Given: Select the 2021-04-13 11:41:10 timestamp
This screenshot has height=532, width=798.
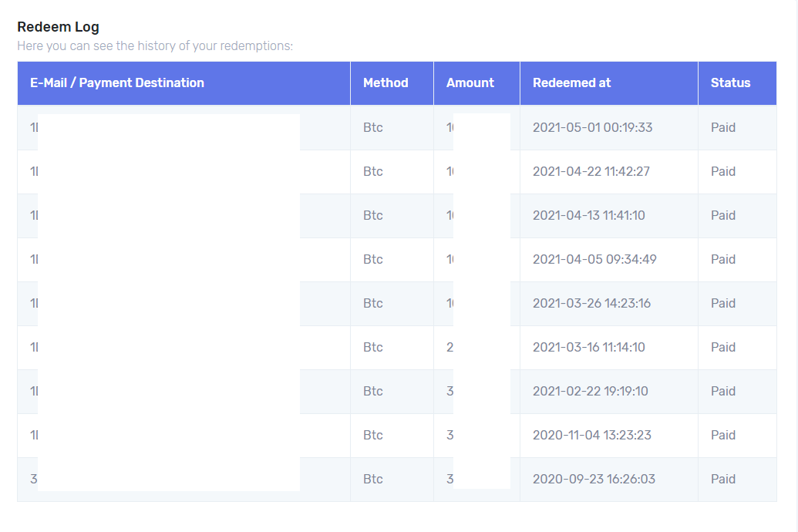Looking at the screenshot, I should (x=588, y=215).
